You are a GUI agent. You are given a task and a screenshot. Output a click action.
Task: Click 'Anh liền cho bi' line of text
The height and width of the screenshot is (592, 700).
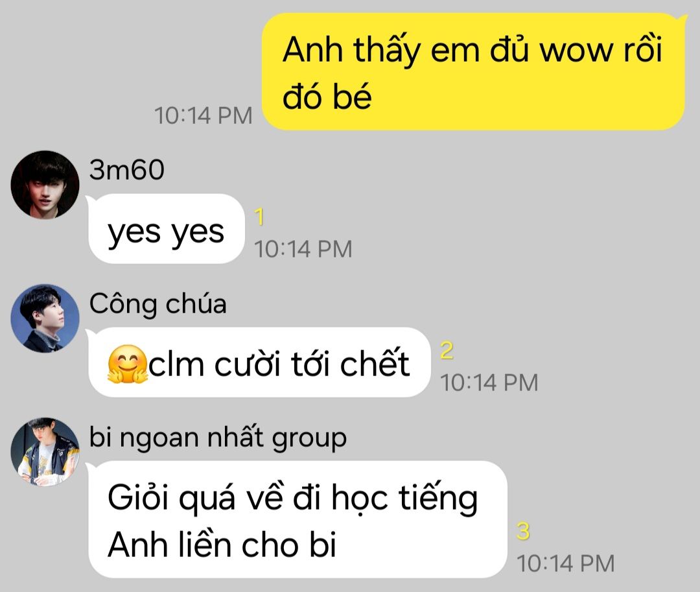tap(222, 545)
